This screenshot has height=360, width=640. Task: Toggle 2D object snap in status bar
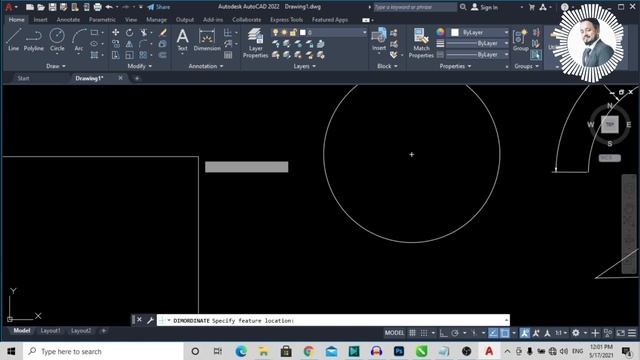(505, 333)
